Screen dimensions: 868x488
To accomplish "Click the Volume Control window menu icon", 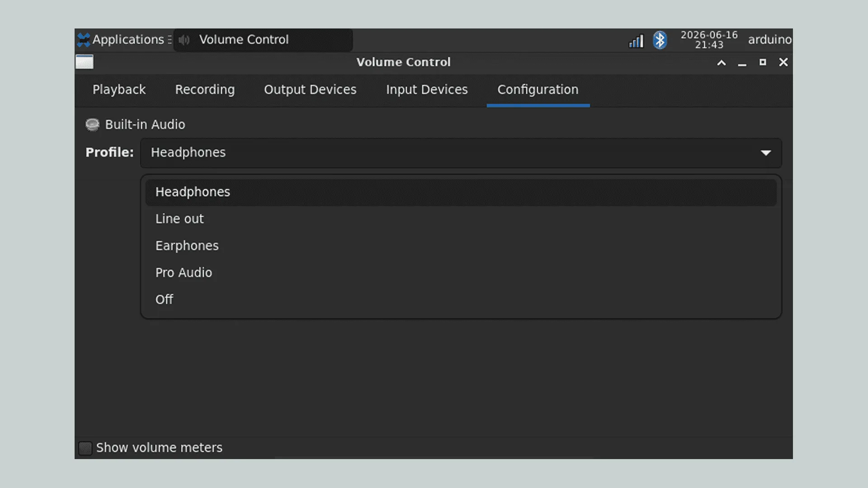I will [x=85, y=62].
